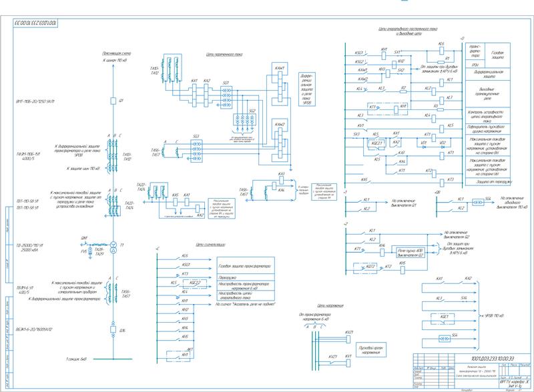Click the R2 resistor symbol
Image resolution: width=534 pixels, height=392 pixels.
(x=403, y=91)
